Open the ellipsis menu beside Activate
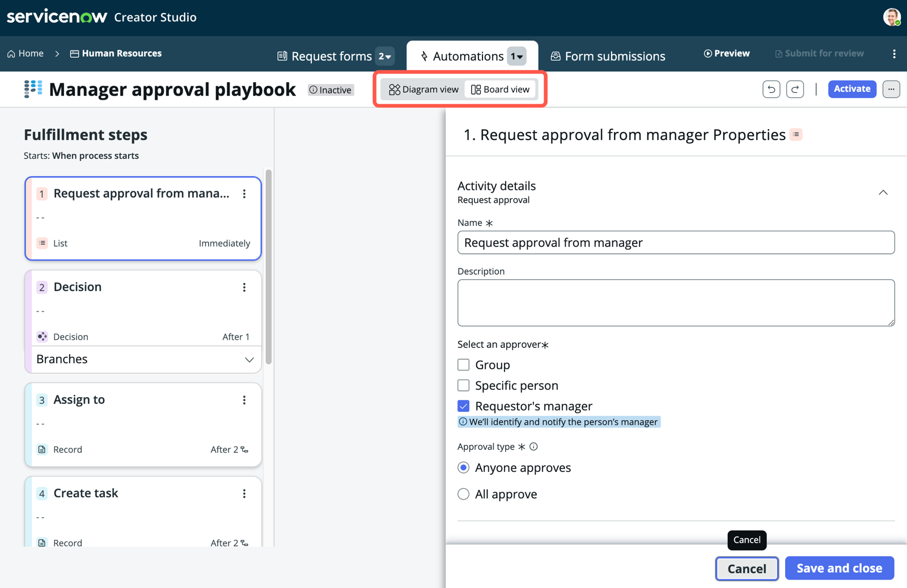The image size is (907, 588). click(891, 90)
